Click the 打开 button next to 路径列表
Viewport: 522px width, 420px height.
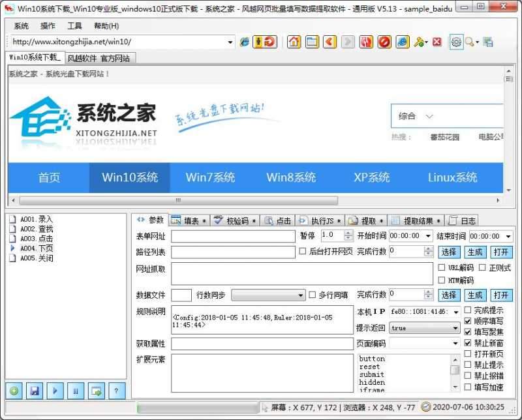[501, 252]
